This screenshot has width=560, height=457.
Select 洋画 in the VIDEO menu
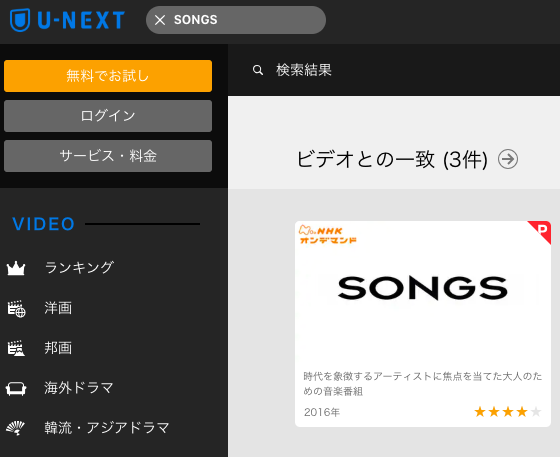tap(58, 308)
